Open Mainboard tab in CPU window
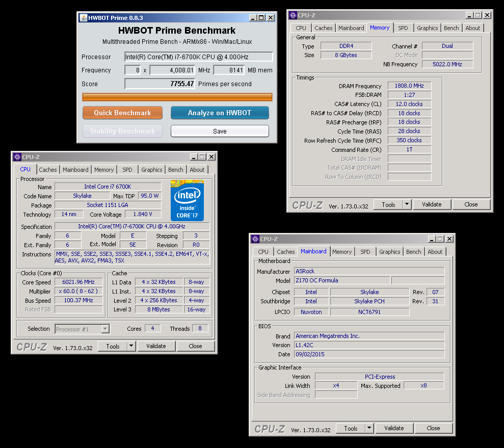 tap(75, 170)
